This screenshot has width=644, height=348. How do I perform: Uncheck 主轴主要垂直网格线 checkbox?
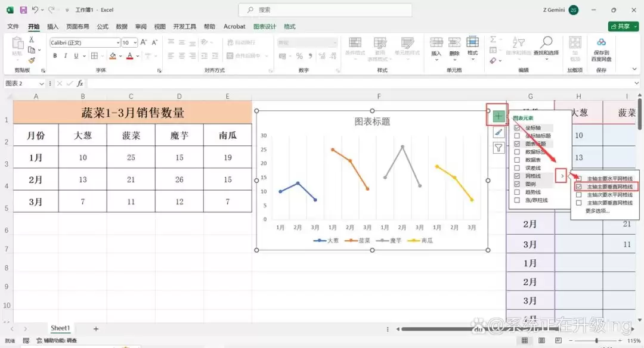(578, 187)
